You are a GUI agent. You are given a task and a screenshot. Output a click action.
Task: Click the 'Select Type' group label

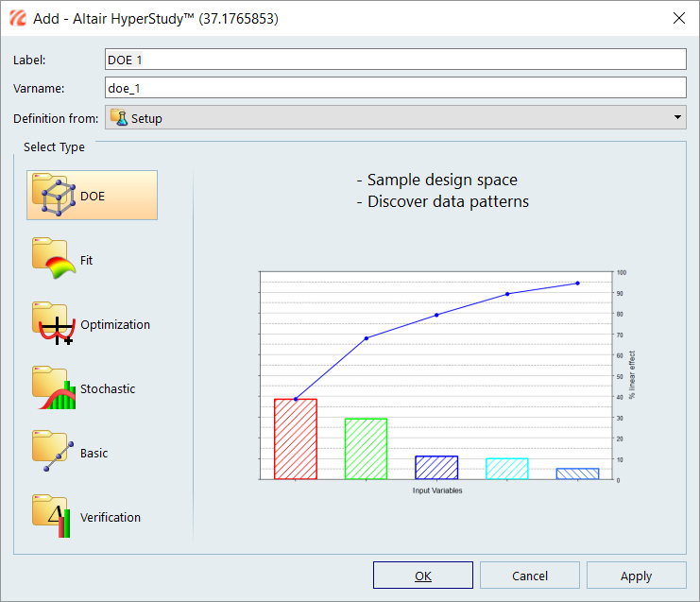[54, 146]
